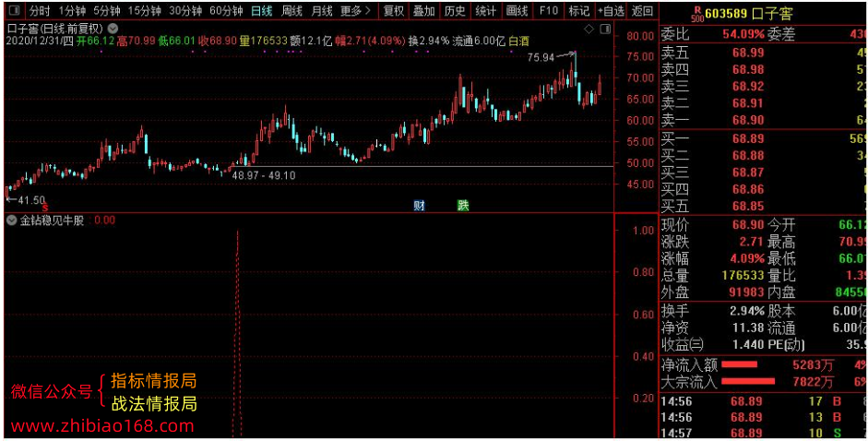Click 卖五 price 68.99
The width and height of the screenshot is (868, 441).
pos(748,54)
